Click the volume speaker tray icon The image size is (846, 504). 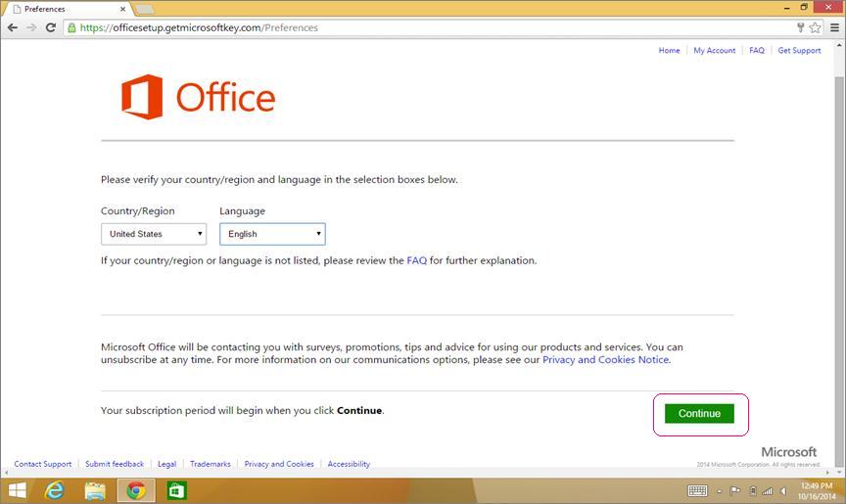pos(783,491)
